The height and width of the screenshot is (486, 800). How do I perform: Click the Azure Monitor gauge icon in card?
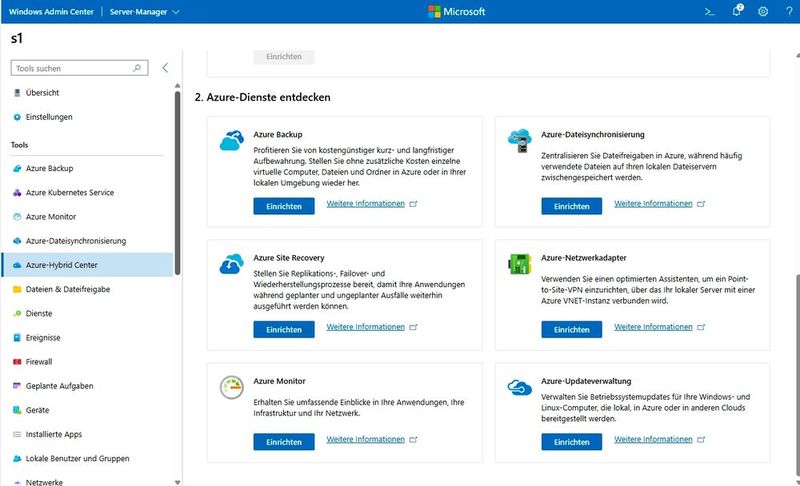(231, 388)
